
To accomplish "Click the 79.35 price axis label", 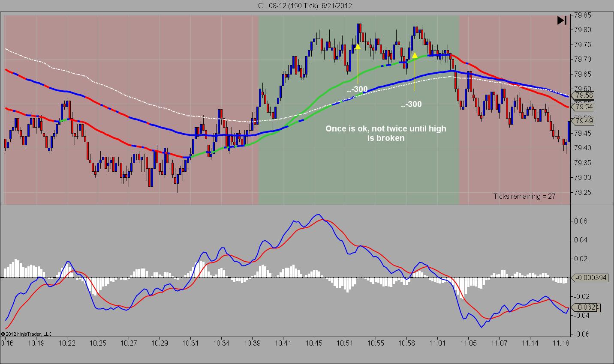I will click(x=583, y=163).
